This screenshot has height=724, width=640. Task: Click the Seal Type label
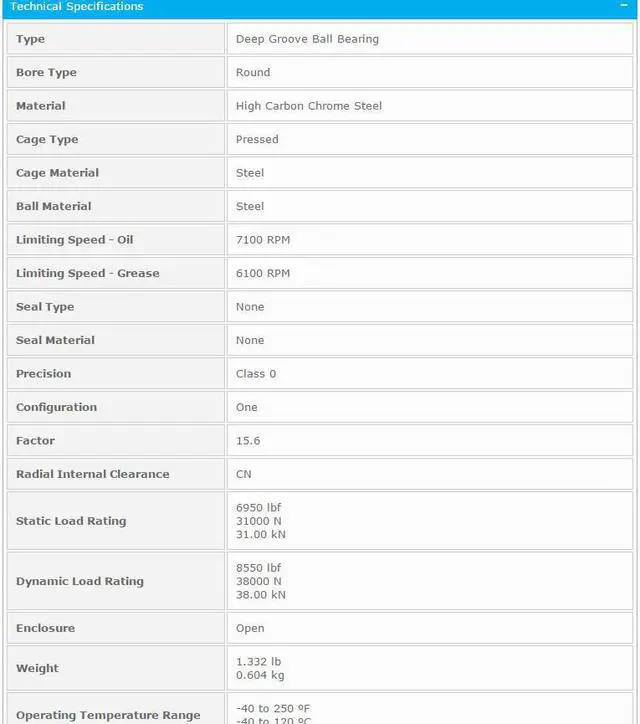coord(45,307)
